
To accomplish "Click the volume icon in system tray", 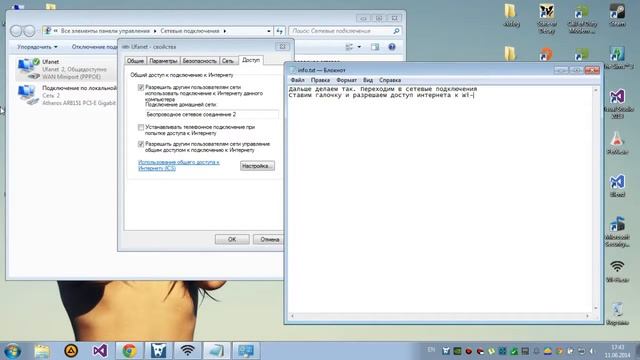I will tap(591, 351).
